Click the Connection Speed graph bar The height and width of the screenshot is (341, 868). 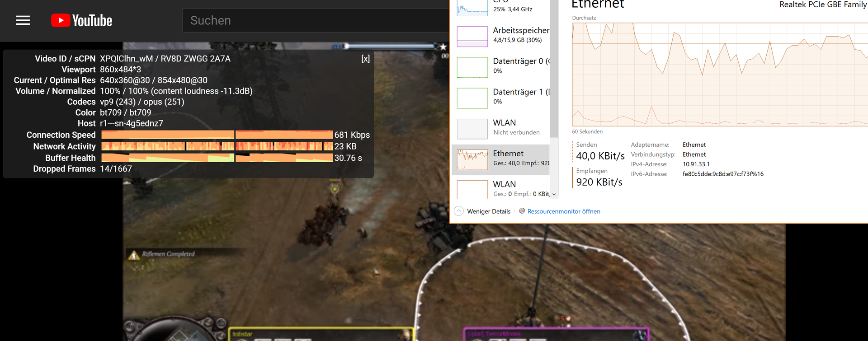pos(217,135)
